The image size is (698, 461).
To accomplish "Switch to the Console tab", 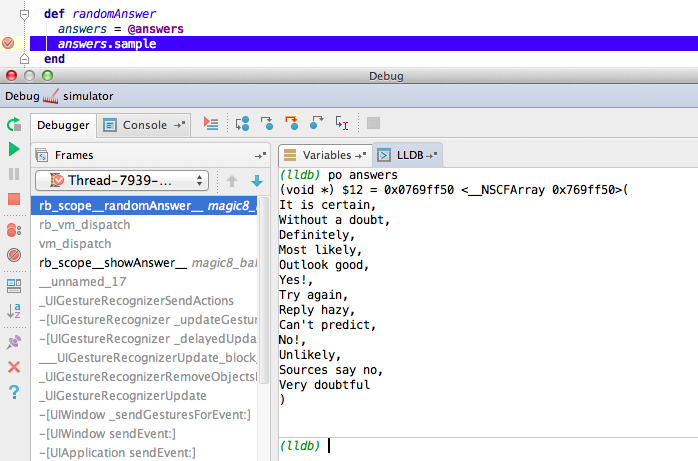I will coord(145,125).
